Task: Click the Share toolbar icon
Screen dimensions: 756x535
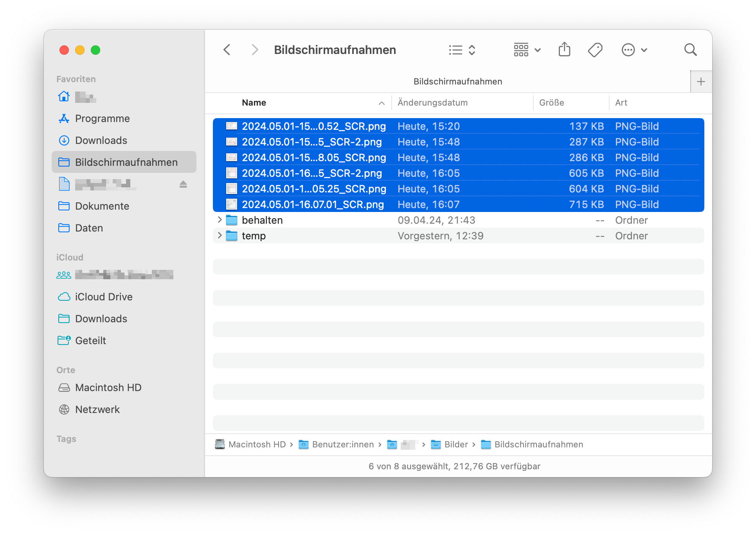Action: point(564,50)
